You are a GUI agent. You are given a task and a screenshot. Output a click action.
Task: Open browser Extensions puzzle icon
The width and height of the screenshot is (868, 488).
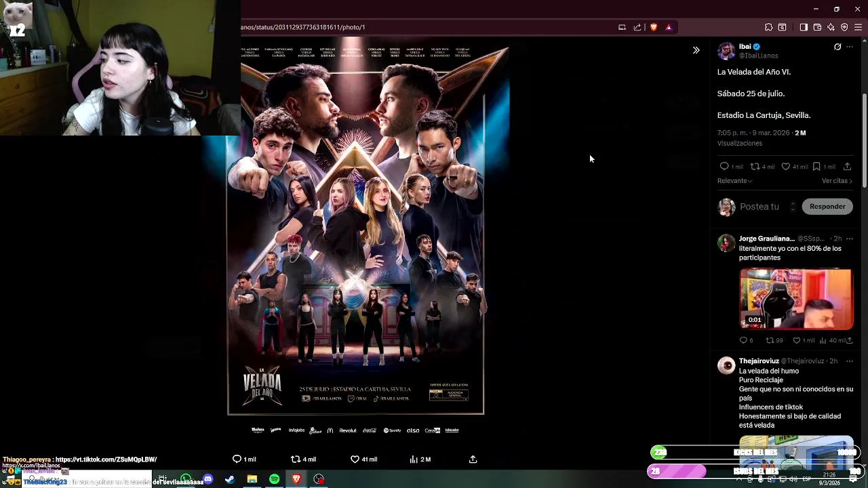click(x=768, y=27)
